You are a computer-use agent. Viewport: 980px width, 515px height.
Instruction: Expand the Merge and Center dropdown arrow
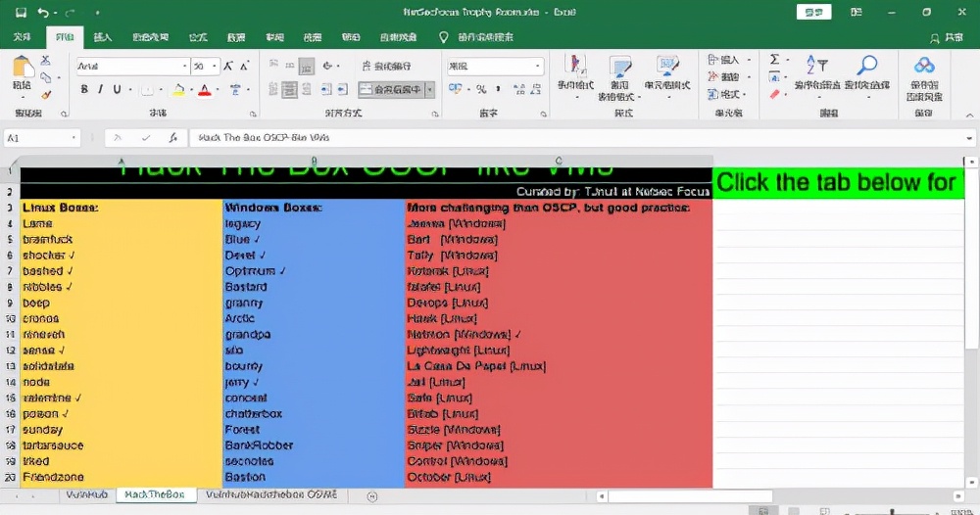tap(429, 90)
